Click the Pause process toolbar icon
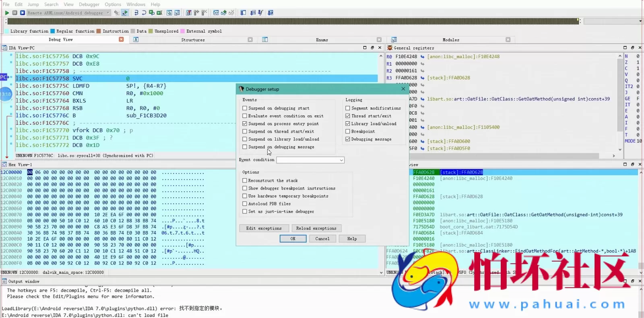 pos(15,13)
